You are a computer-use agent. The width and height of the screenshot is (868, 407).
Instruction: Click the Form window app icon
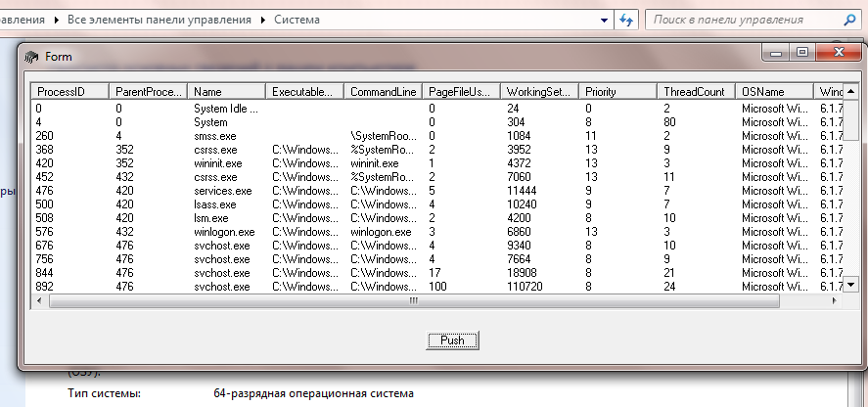(x=31, y=57)
